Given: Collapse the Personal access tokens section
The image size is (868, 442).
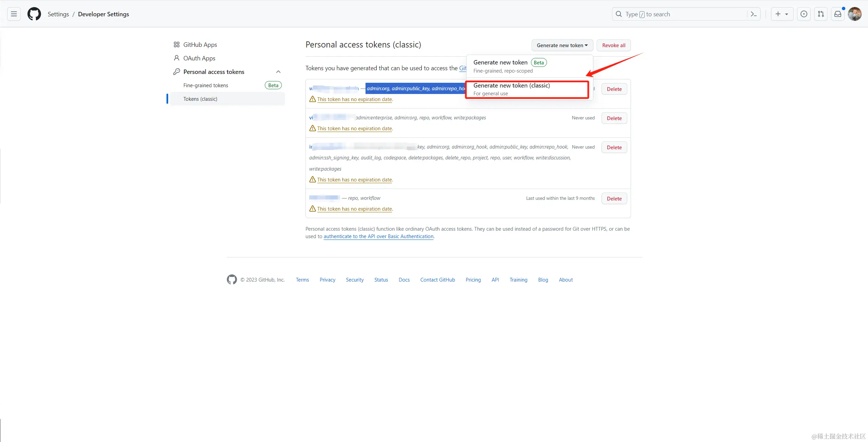Looking at the screenshot, I should 278,72.
